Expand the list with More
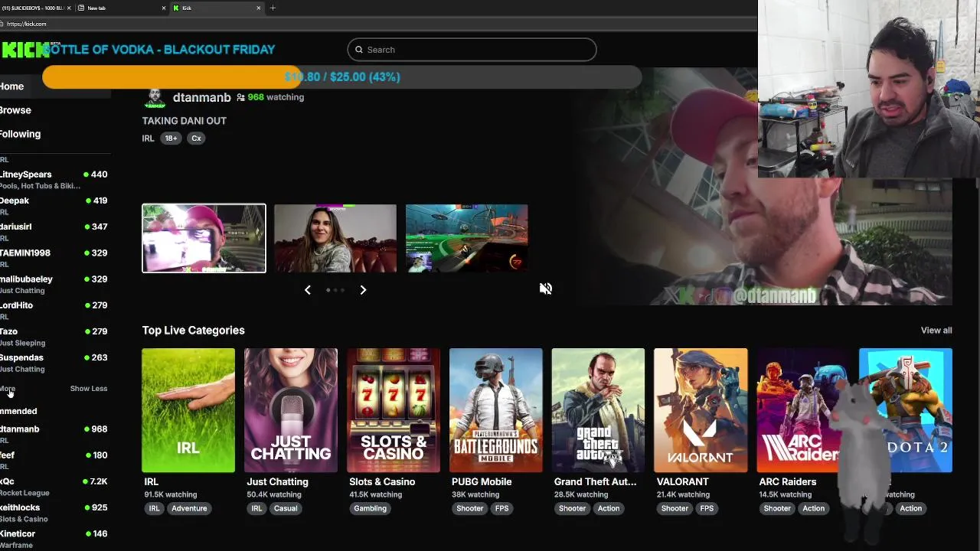 [8, 389]
